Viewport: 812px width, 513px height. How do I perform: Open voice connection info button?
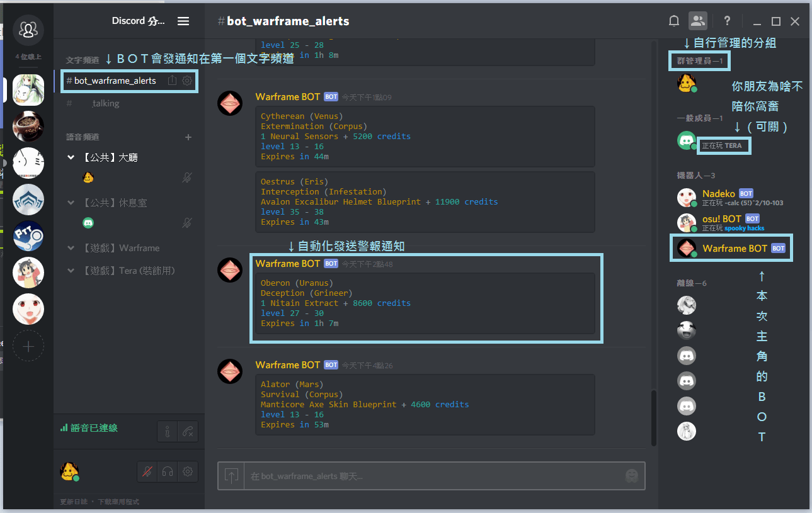(167, 431)
